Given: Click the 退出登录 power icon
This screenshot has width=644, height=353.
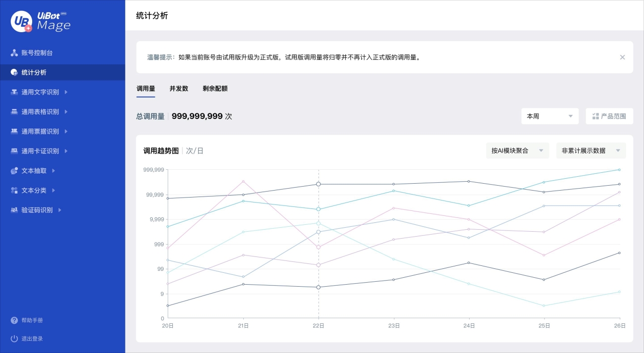Looking at the screenshot, I should pos(14,339).
